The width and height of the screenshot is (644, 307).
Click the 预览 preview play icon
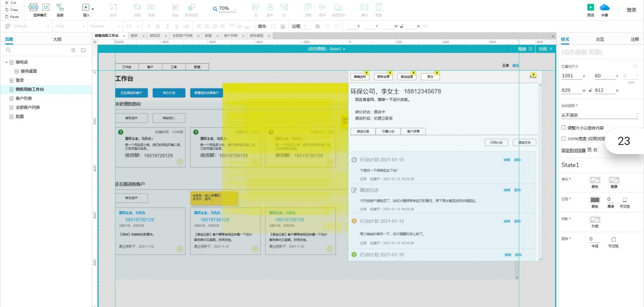(x=591, y=7)
